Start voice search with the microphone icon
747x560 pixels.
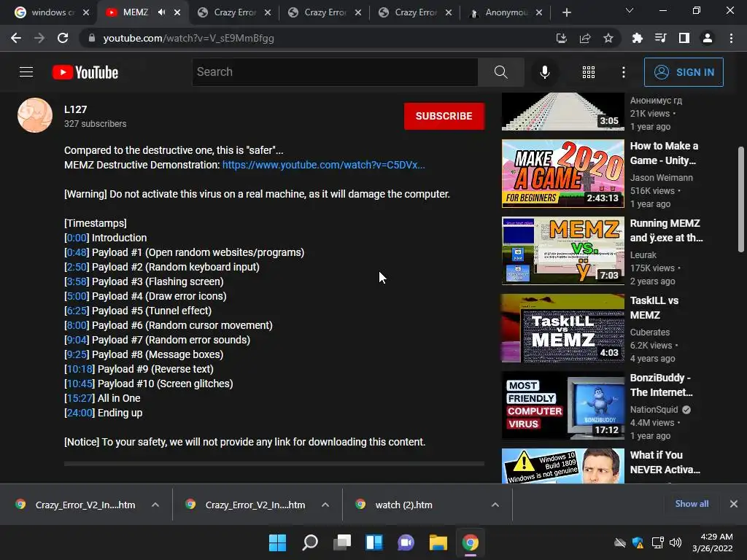(544, 72)
